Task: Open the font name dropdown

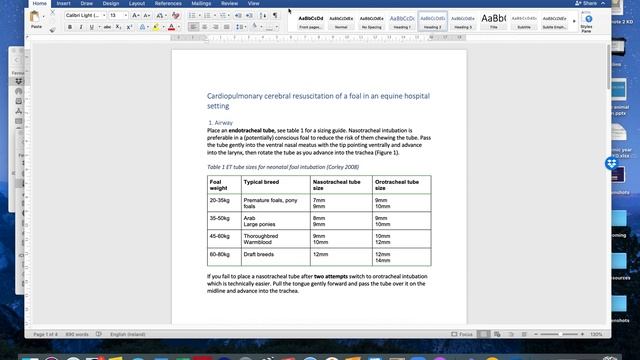Action: (104, 16)
